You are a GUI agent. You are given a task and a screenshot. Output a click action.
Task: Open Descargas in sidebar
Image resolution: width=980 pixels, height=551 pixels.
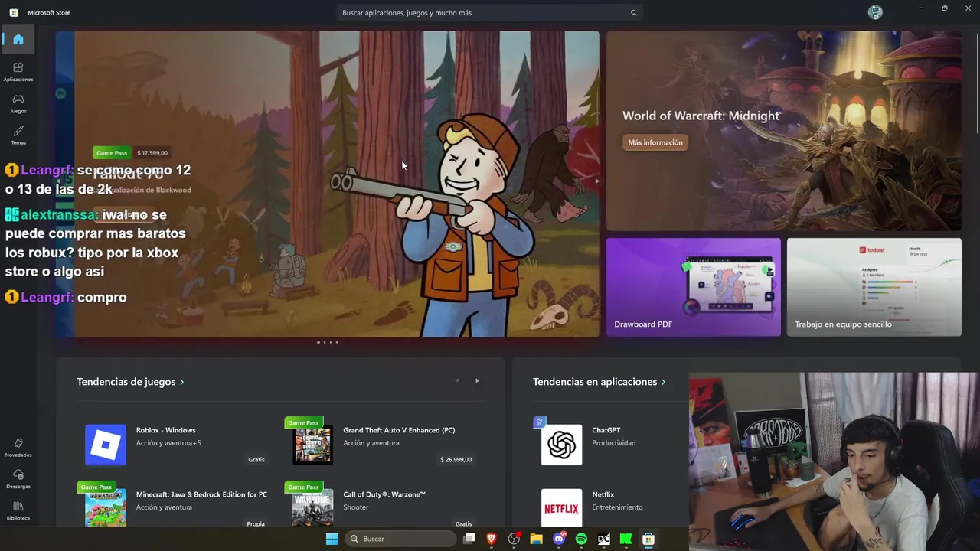18,479
